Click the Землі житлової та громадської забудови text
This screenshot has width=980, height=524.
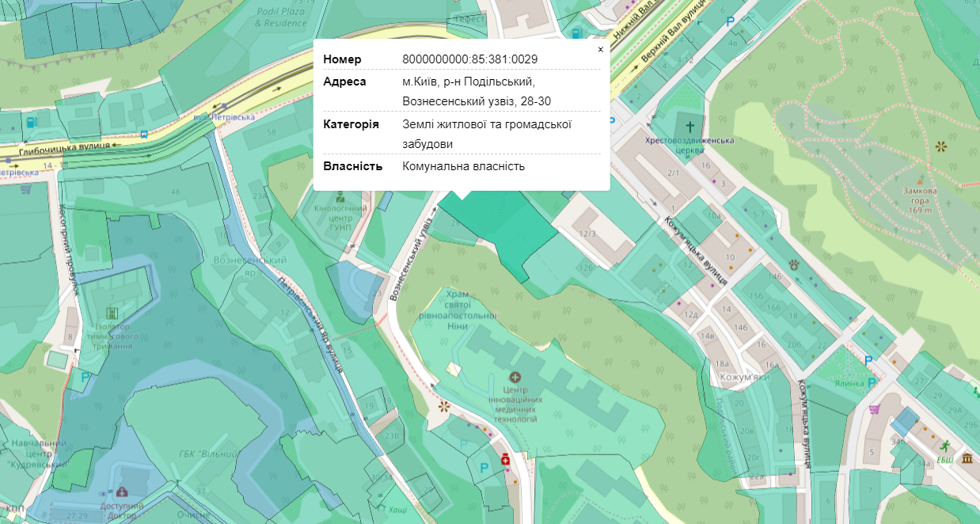click(486, 134)
